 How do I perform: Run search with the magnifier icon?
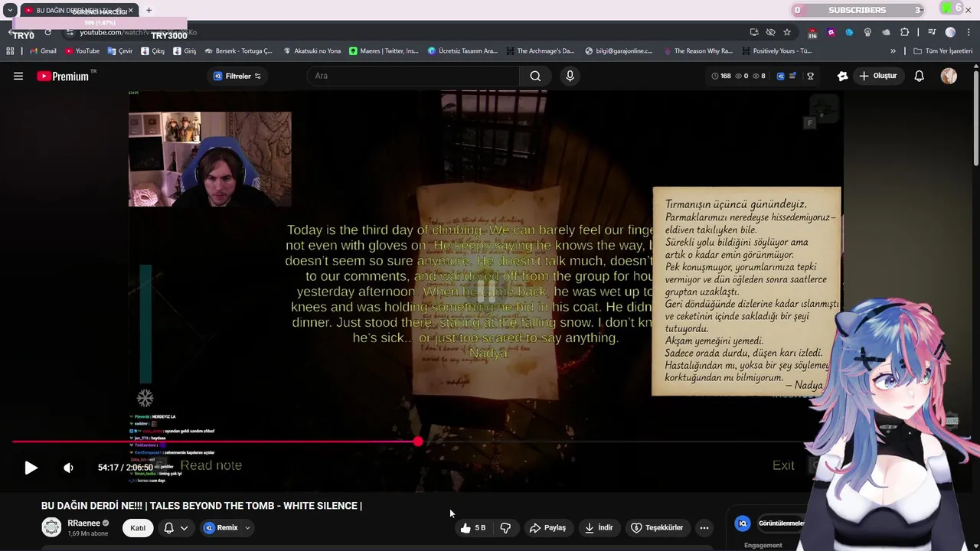coord(535,76)
